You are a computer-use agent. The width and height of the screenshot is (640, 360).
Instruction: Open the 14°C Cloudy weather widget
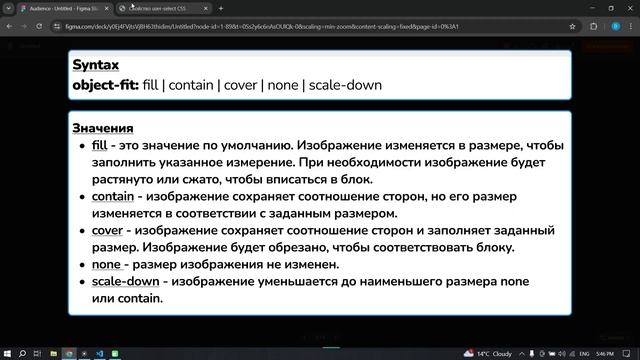488,353
